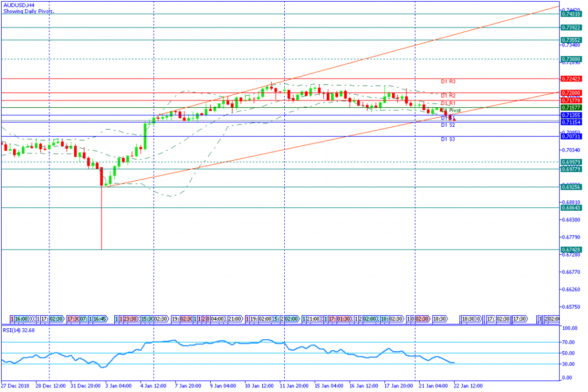588x392 pixels.
Task: Click the red 01:30 event marker
Action: [344, 318]
